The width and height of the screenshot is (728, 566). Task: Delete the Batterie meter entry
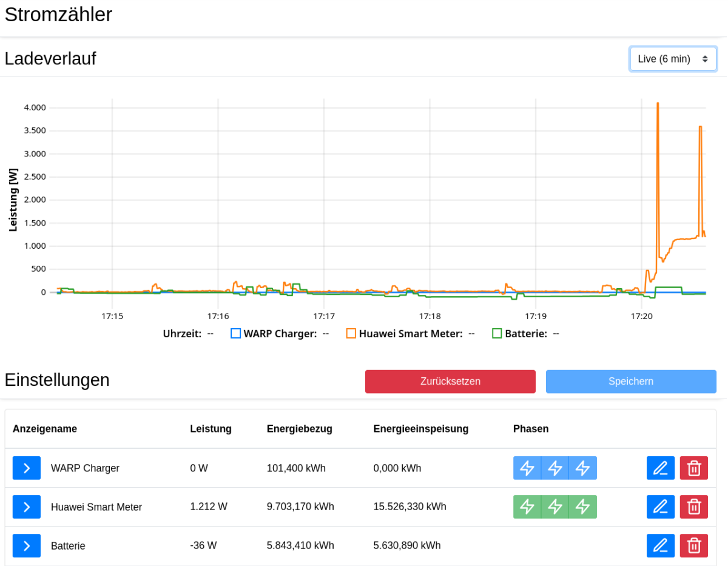click(693, 545)
